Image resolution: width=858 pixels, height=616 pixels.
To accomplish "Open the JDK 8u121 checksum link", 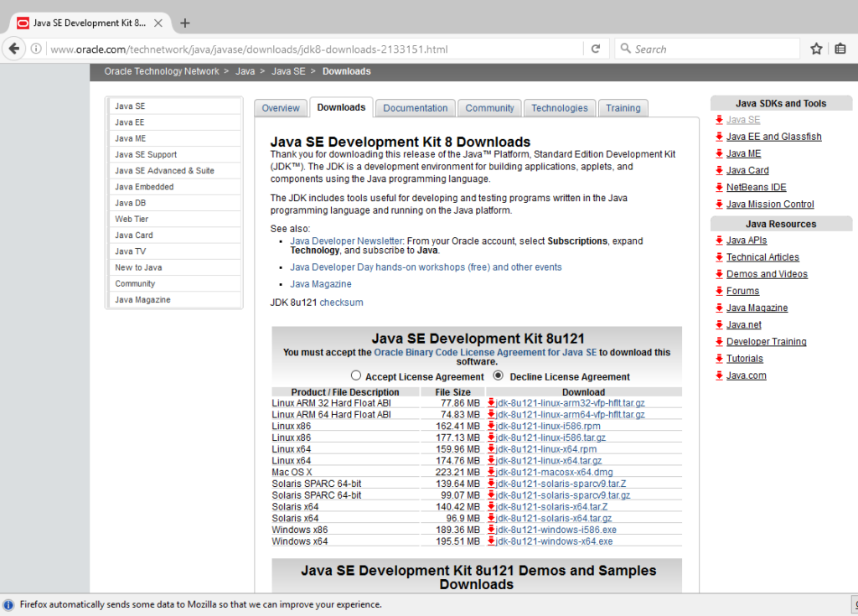I will [343, 303].
